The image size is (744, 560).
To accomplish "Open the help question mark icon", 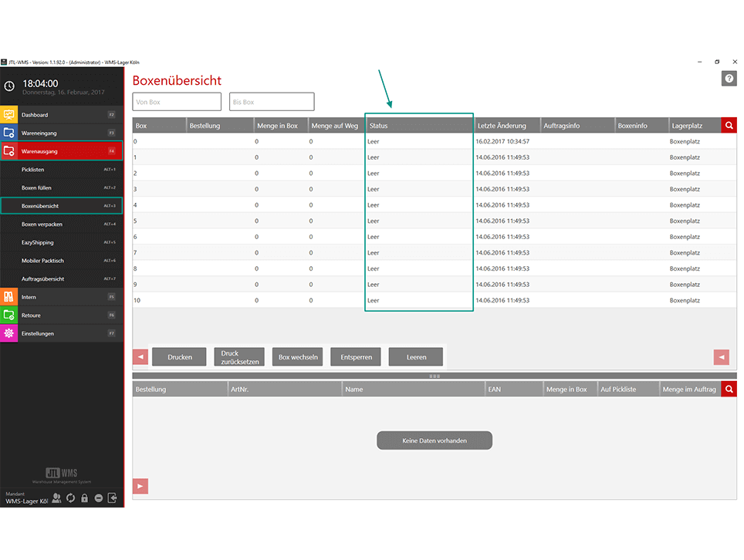I will pos(729,79).
